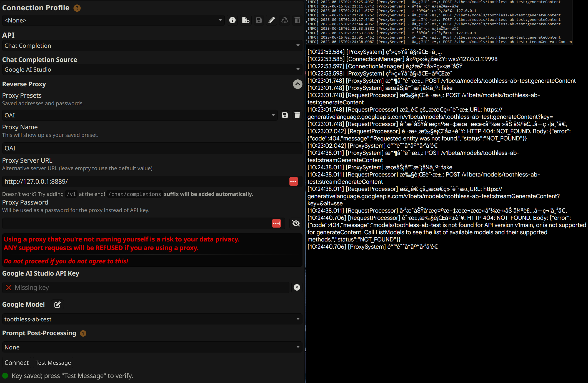588x383 pixels.
Task: Click log line with ws://127.0.0.1:9998
Action: pos(402,59)
